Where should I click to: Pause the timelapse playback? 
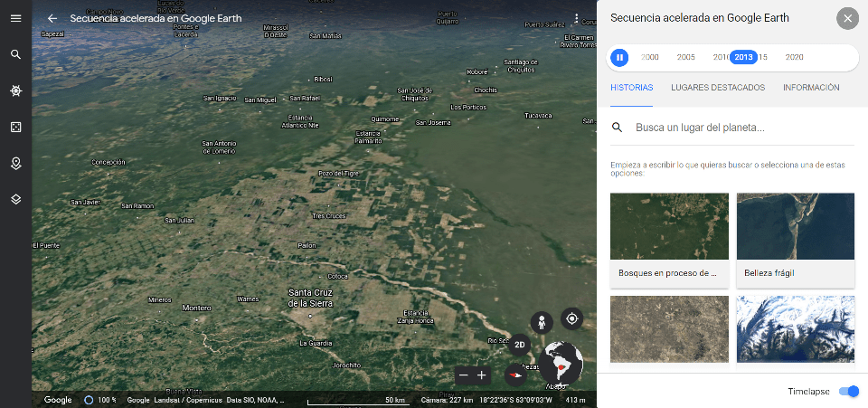coord(619,57)
